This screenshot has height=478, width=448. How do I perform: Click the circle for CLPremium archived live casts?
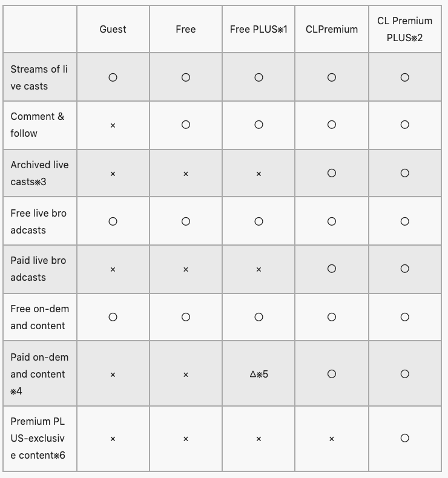(x=331, y=173)
